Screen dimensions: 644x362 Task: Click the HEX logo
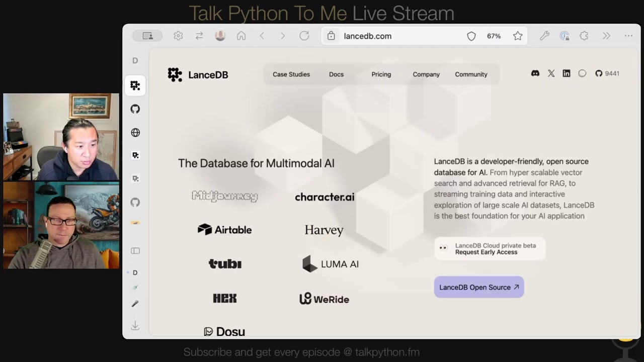pos(225,298)
